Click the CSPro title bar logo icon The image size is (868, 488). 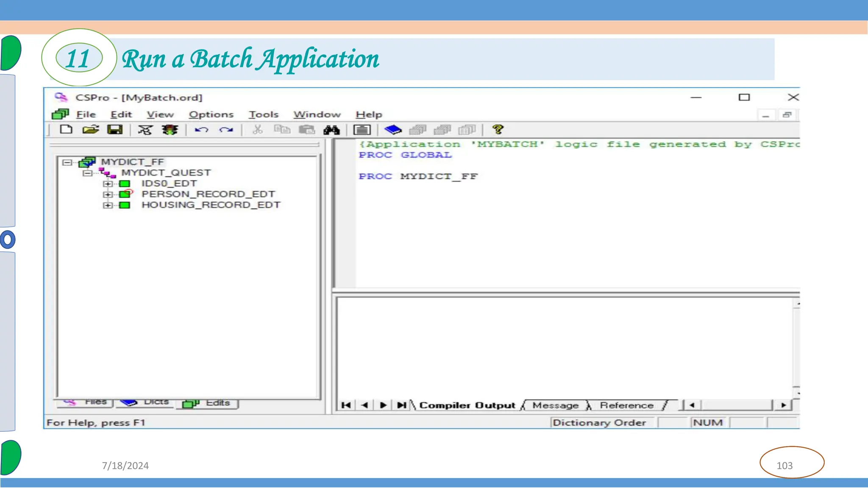tap(61, 97)
